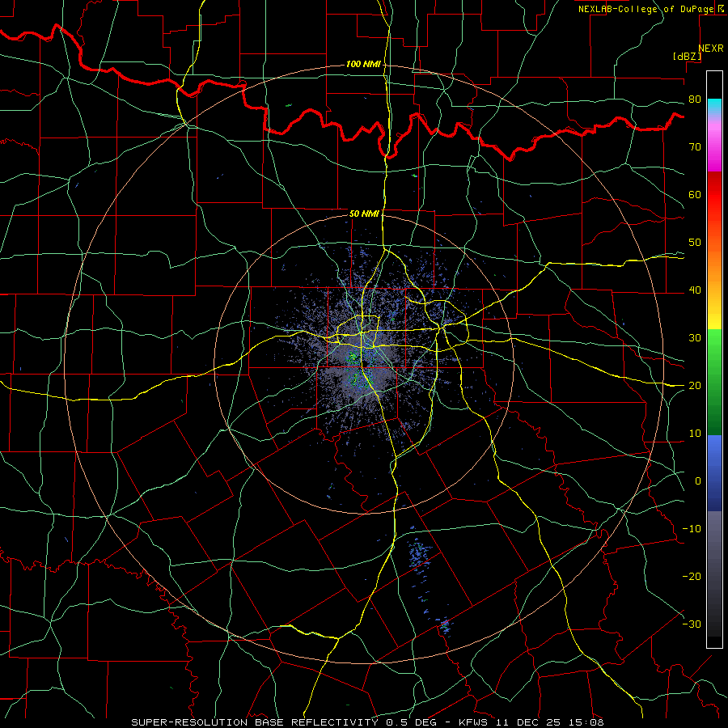This screenshot has width=728, height=728.
Task: Click the -20 value on the dBZ scale
Action: pos(692,577)
